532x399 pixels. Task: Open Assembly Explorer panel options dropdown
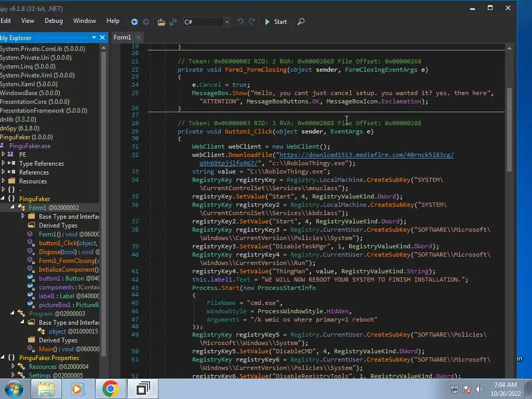click(x=94, y=37)
